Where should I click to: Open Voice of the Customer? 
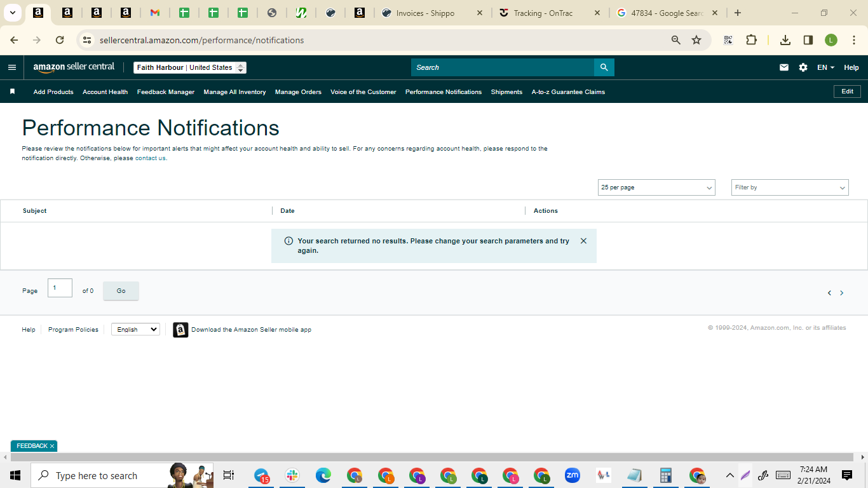click(363, 91)
